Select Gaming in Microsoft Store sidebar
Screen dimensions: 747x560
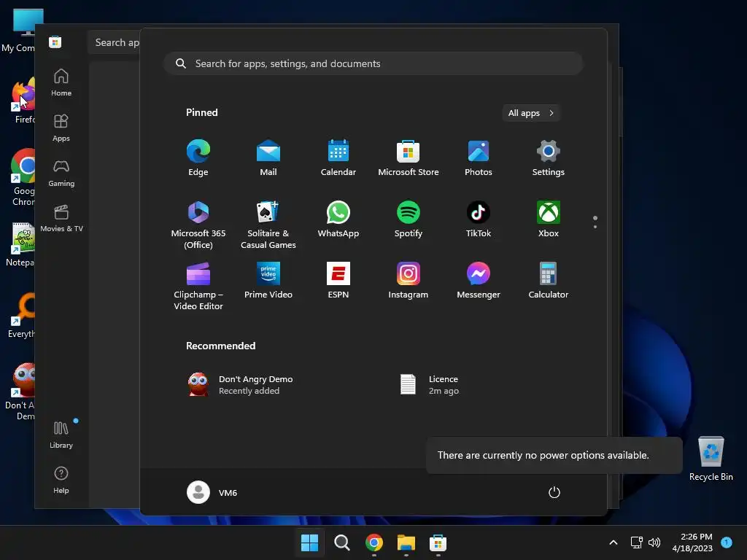(61, 173)
